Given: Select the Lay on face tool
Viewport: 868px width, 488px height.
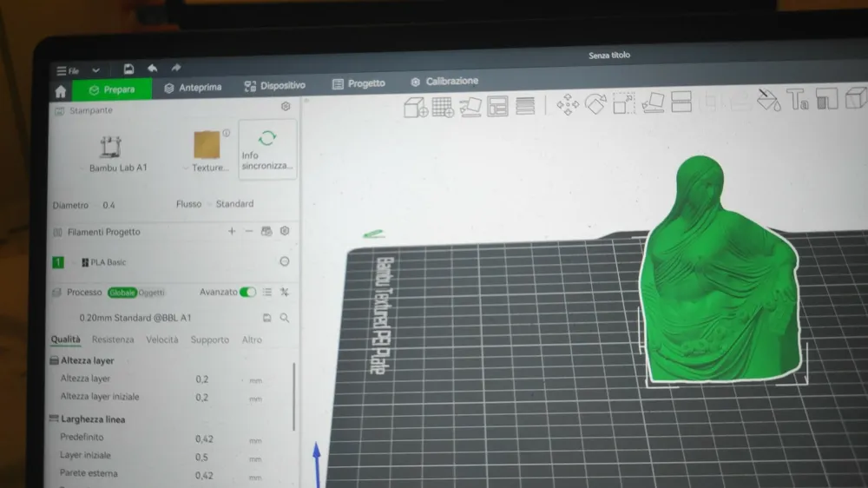Looking at the screenshot, I should (653, 103).
